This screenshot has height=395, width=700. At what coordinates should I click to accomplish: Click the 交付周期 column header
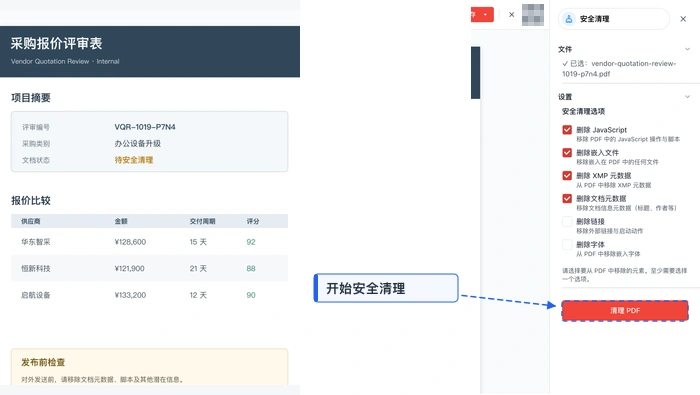click(203, 221)
